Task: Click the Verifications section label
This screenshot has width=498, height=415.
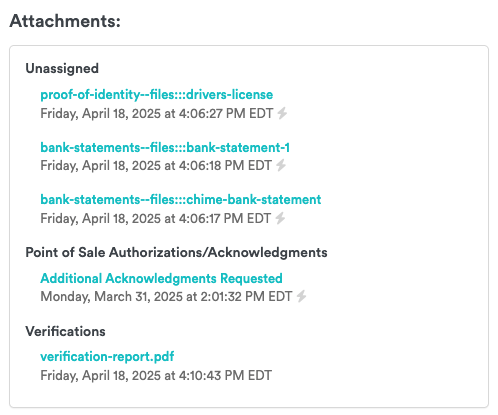Action: point(65,331)
